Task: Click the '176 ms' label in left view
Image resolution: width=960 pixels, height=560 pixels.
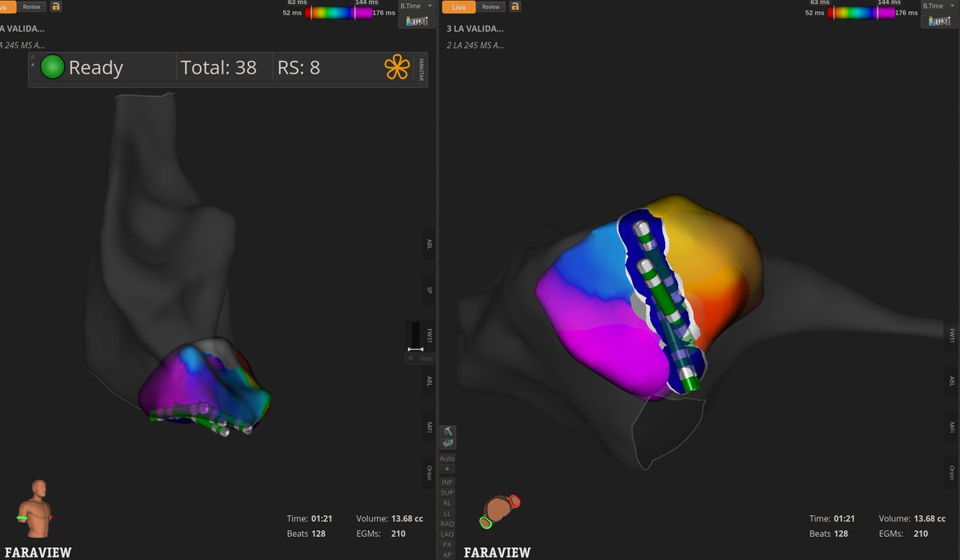Action: pos(384,13)
